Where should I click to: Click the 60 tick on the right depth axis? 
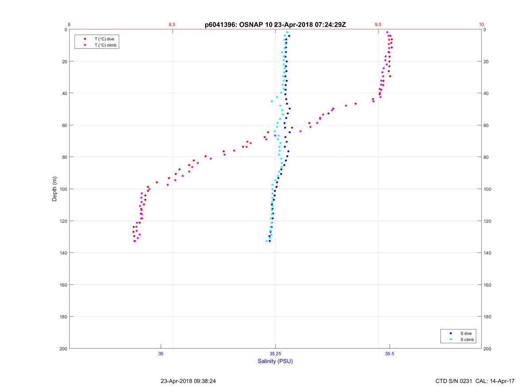pos(486,125)
